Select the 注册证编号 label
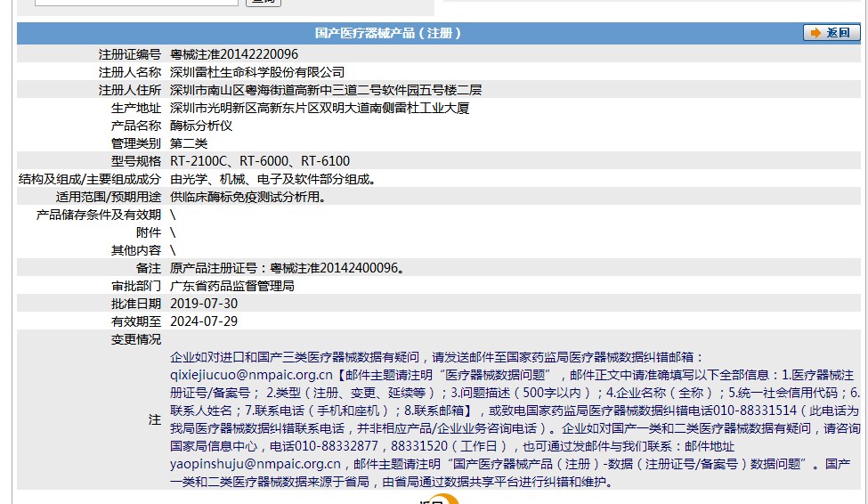Viewport: 868px width, 504px height. click(x=130, y=54)
